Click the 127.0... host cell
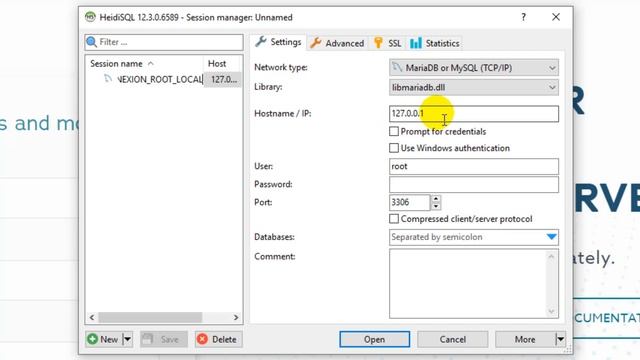Image resolution: width=640 pixels, height=360 pixels. pyautogui.click(x=223, y=79)
